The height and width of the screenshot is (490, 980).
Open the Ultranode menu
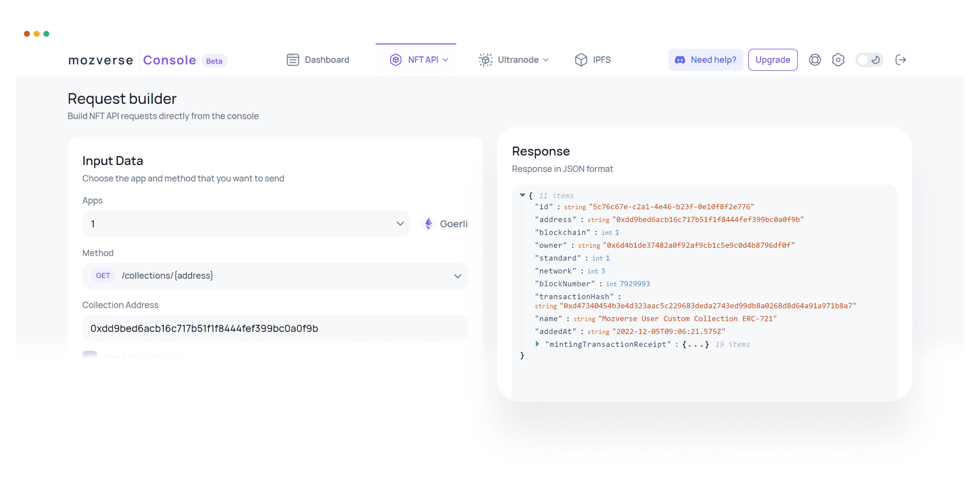pos(514,60)
